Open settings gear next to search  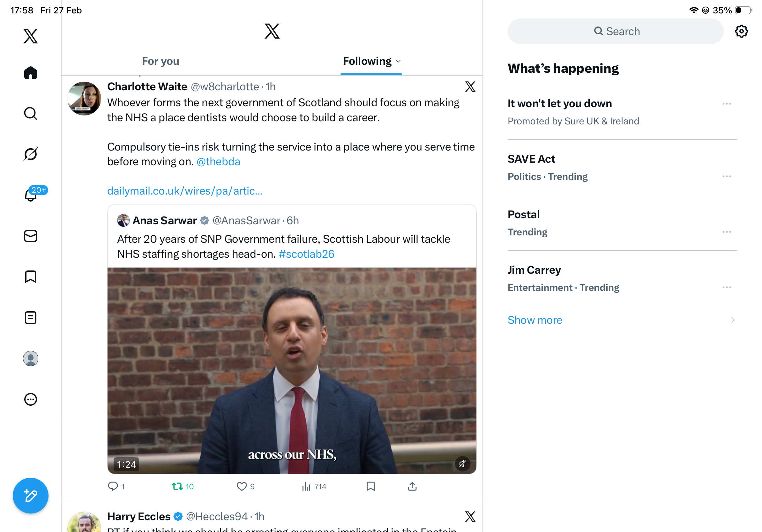point(741,32)
